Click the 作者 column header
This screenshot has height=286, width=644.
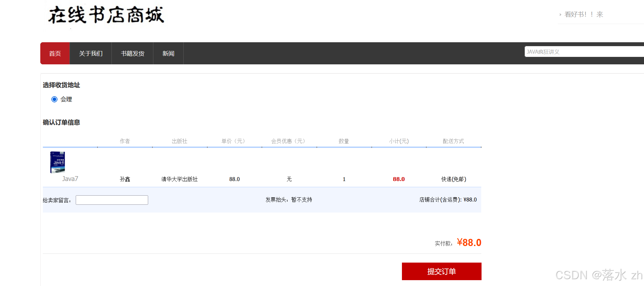[x=125, y=141]
